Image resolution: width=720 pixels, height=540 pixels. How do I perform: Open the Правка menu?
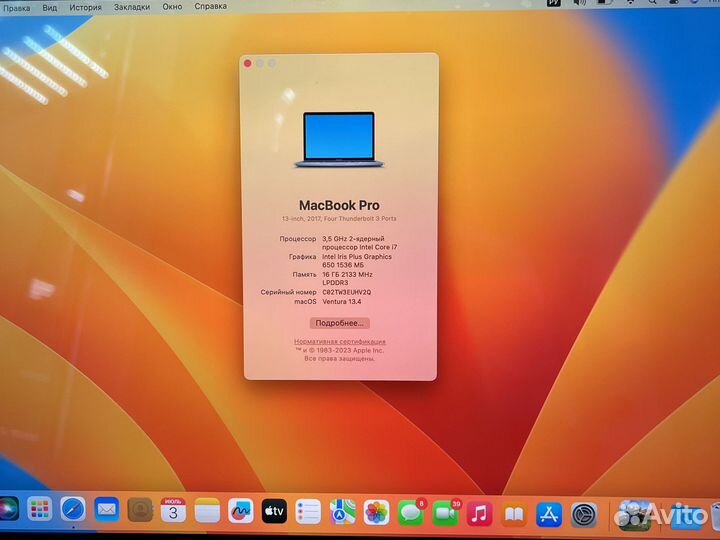point(17,8)
